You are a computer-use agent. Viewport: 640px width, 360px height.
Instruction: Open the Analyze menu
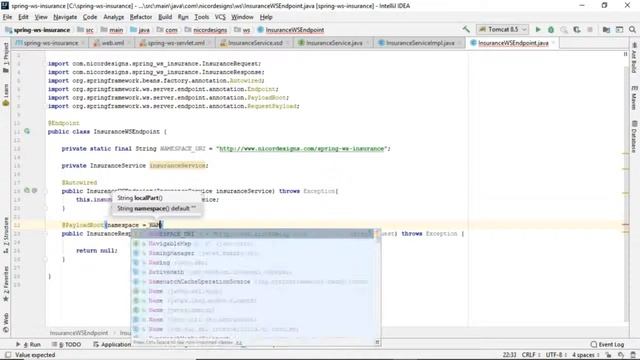coord(113,17)
